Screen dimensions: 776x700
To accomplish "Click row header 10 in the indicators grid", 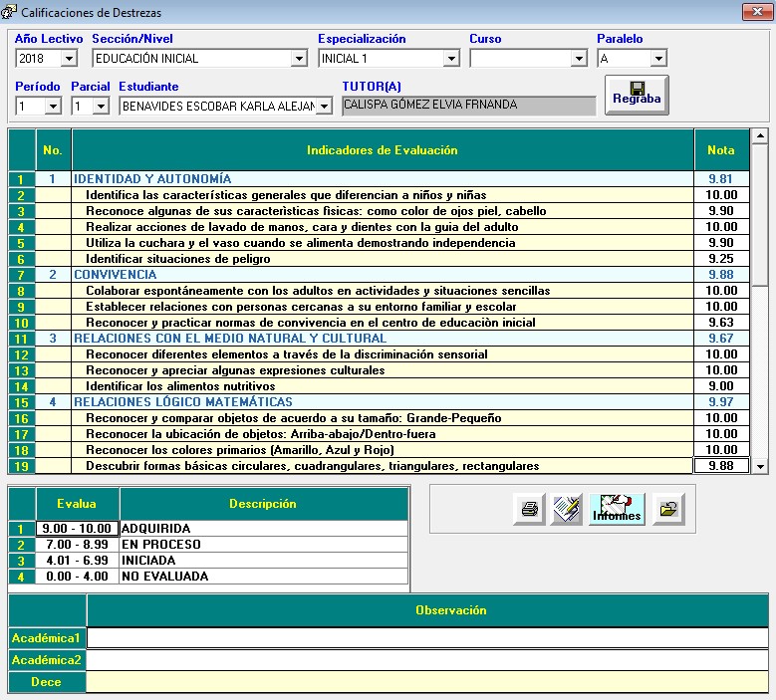I will [21, 323].
